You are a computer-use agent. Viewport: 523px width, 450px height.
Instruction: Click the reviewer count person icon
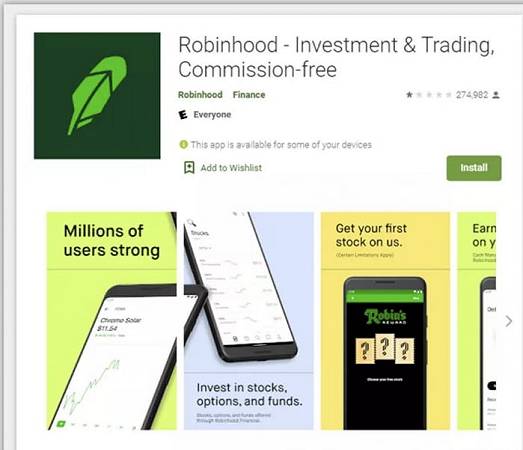click(496, 95)
